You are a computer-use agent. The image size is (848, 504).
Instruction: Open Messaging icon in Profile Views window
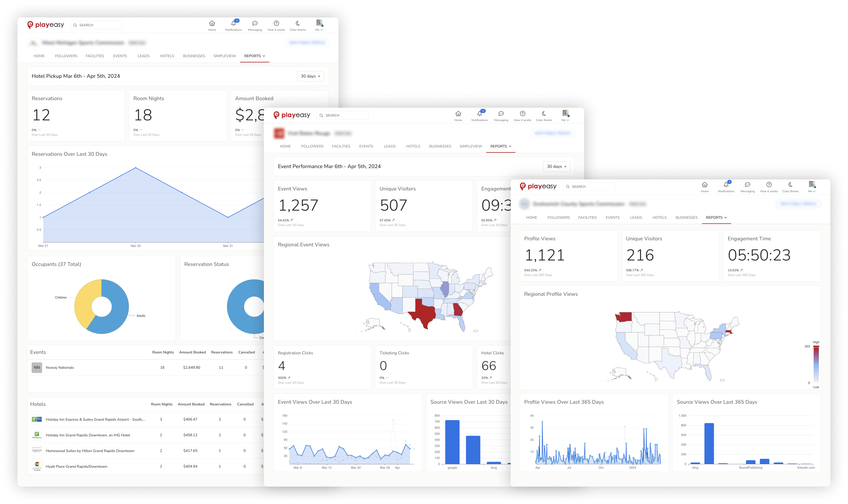[748, 185]
